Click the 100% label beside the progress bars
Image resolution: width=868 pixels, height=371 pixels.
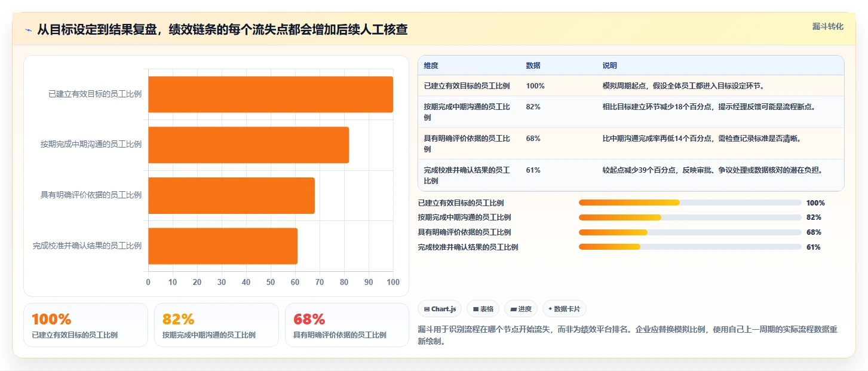tap(815, 203)
